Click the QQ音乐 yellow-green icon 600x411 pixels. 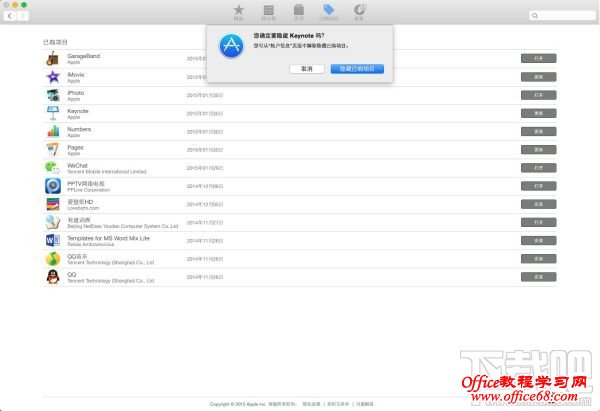coord(53,259)
